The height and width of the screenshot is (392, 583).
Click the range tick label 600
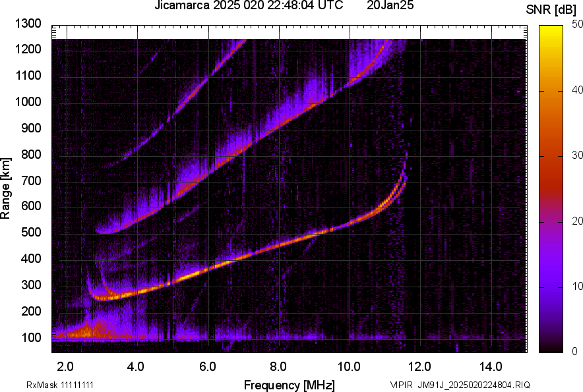(x=31, y=206)
